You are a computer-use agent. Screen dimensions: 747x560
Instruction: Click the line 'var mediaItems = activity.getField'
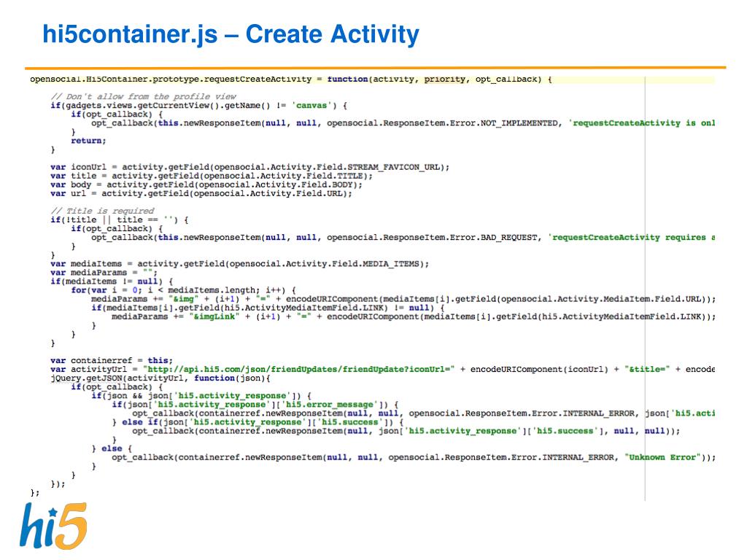239,264
